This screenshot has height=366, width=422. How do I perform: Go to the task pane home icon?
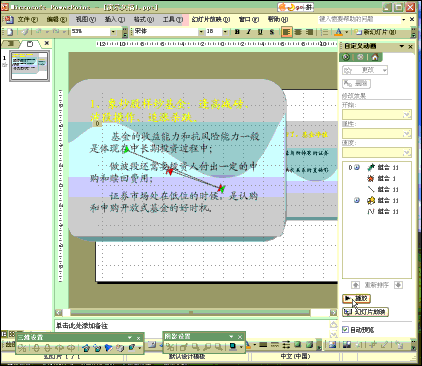[x=375, y=57]
